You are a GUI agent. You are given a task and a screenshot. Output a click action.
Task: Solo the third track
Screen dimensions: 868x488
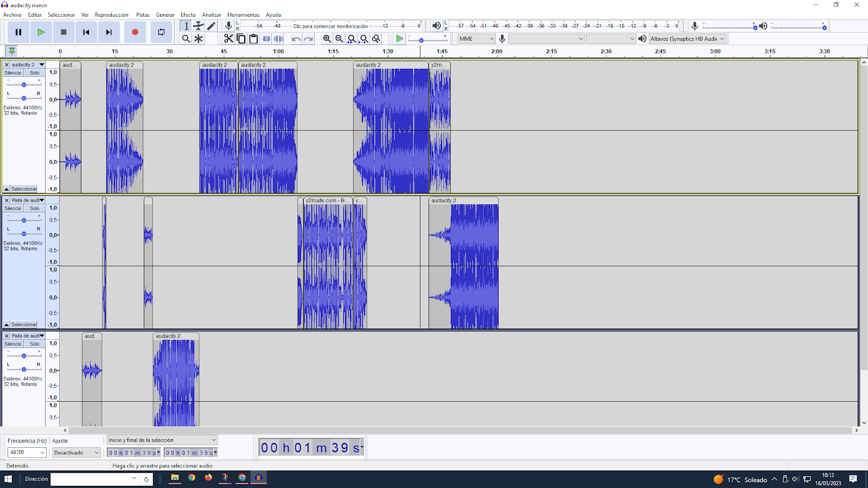click(35, 344)
